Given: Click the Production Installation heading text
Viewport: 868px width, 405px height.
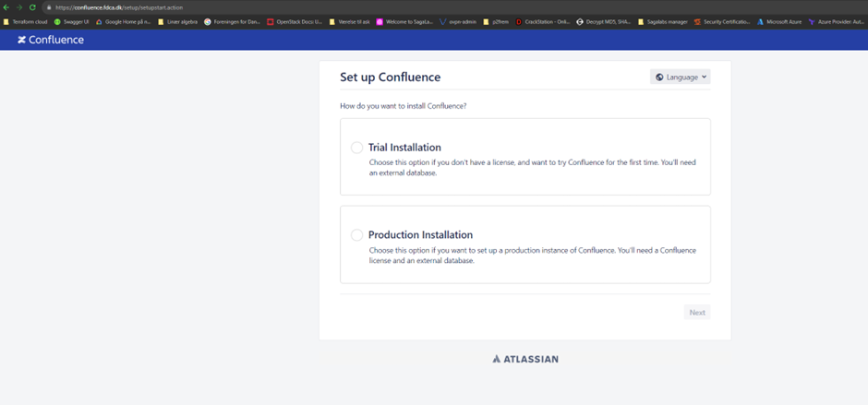Looking at the screenshot, I should [420, 235].
